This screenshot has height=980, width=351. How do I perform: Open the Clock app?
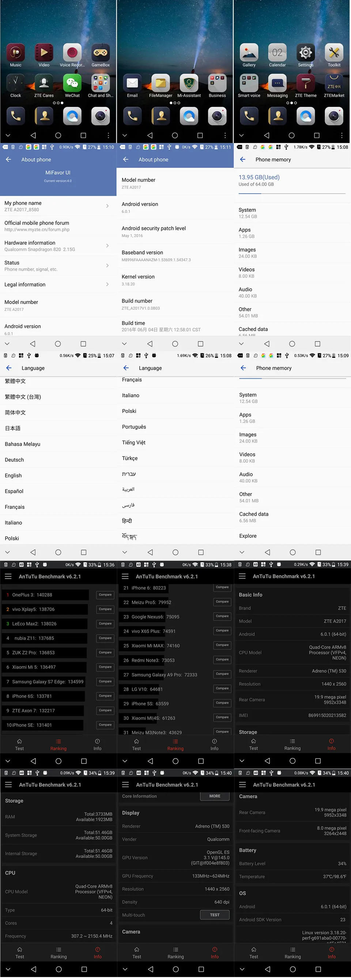16,83
